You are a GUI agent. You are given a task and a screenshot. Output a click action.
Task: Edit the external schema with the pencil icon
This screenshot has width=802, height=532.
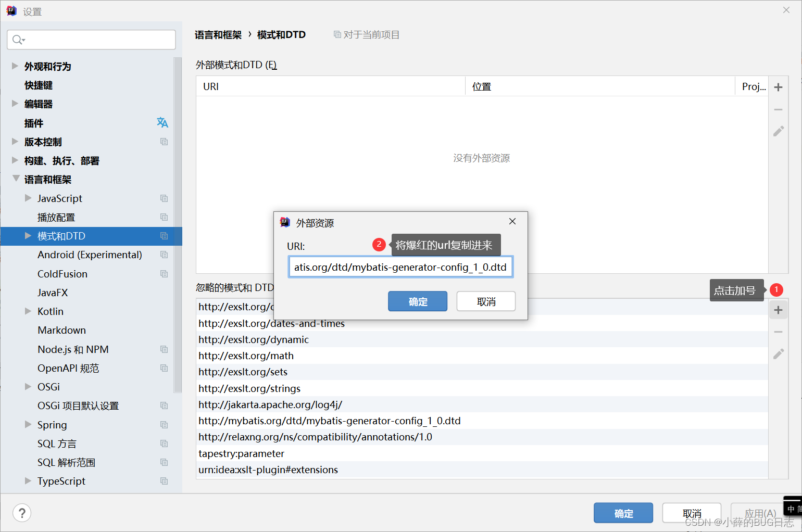778,131
